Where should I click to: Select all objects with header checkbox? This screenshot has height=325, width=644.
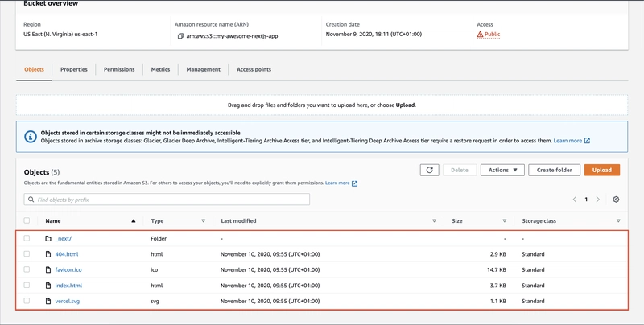27,220
